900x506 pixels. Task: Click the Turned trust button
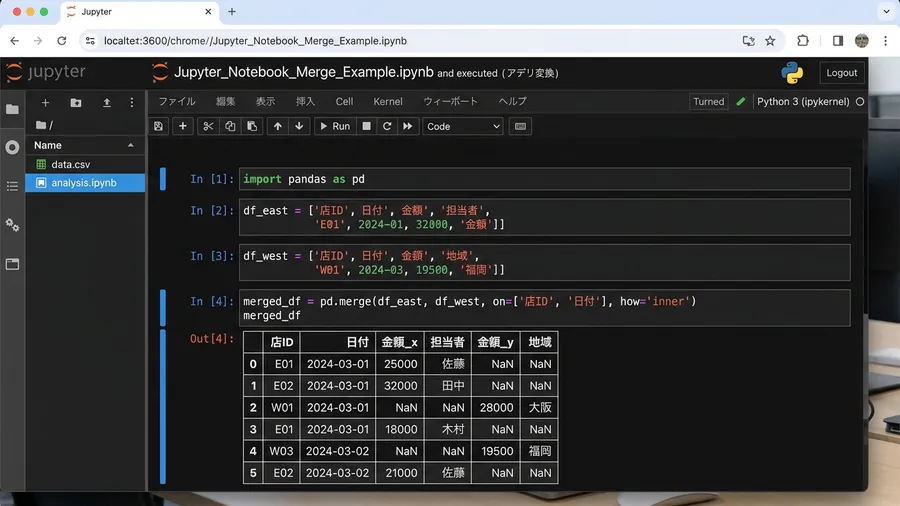pos(708,102)
